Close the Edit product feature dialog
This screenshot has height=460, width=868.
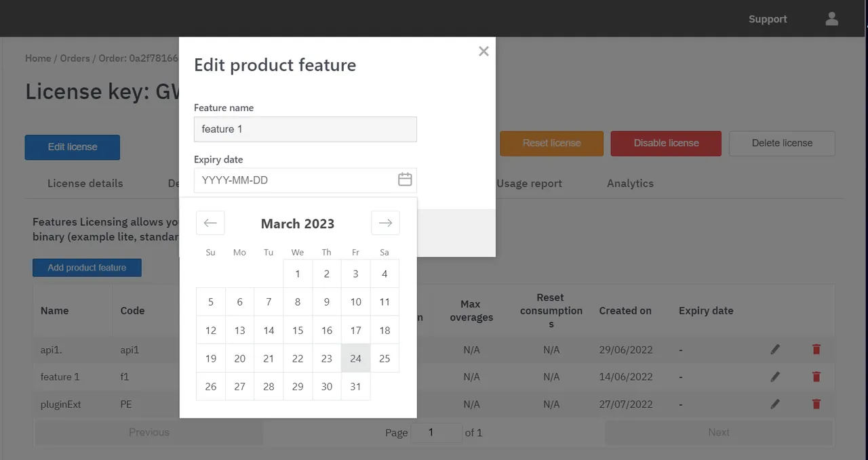tap(484, 51)
